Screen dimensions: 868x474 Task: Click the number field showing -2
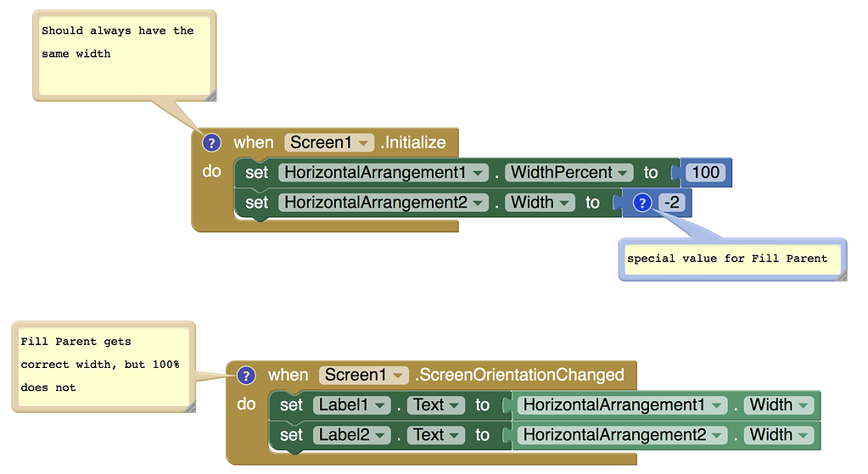coord(672,203)
